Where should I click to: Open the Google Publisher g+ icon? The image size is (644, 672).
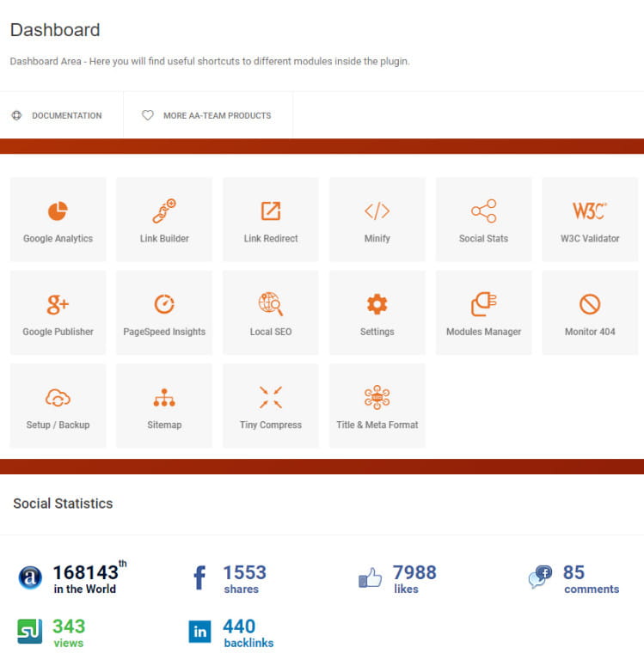(x=58, y=304)
